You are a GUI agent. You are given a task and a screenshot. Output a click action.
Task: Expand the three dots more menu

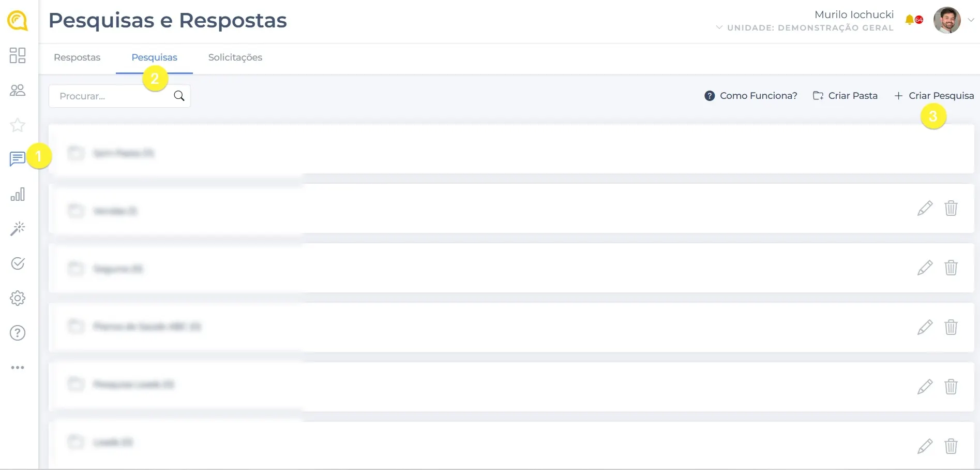pos(18,368)
